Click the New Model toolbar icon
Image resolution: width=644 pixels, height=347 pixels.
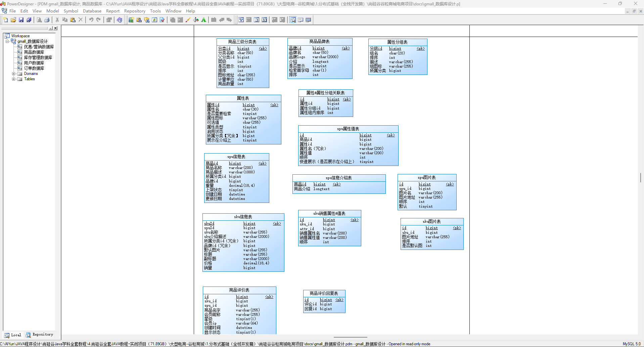pyautogui.click(x=6, y=20)
